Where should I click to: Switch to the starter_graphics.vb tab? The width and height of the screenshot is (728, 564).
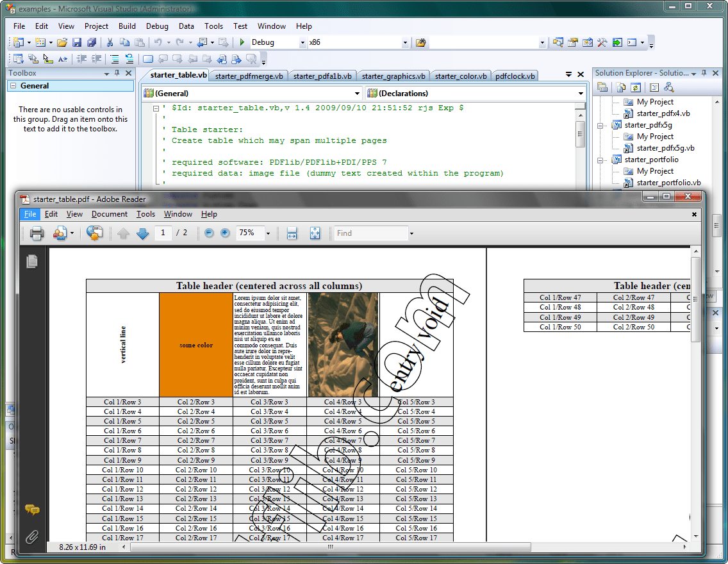click(393, 75)
